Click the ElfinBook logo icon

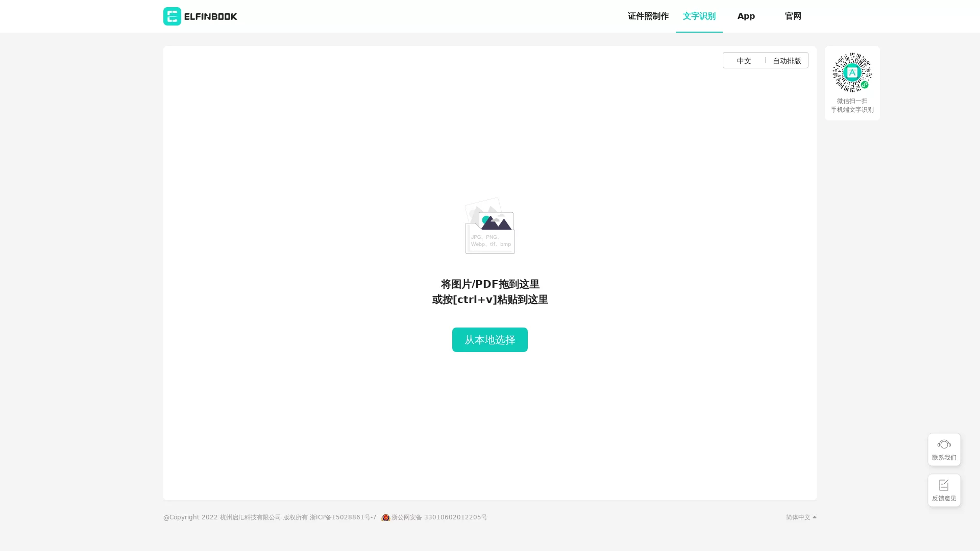pyautogui.click(x=172, y=16)
